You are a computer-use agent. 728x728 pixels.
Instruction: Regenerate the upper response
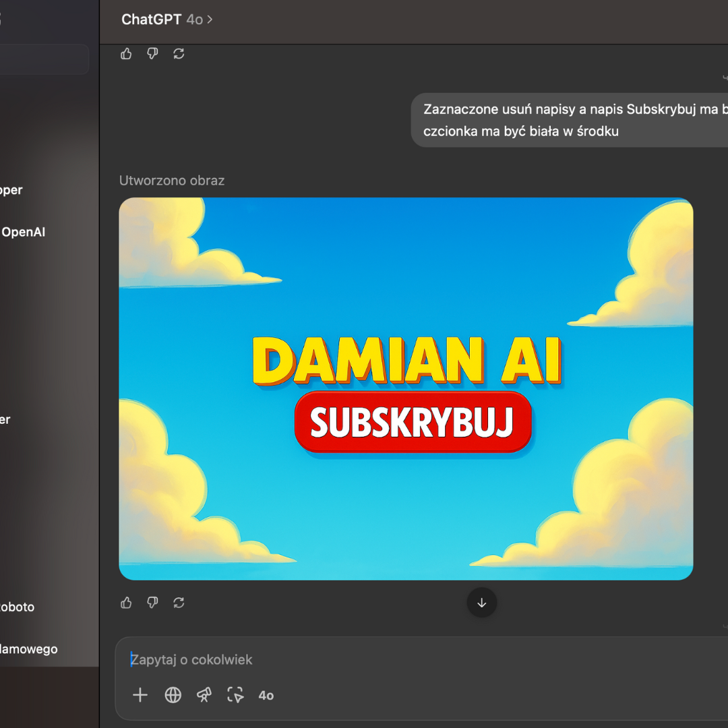tap(179, 54)
